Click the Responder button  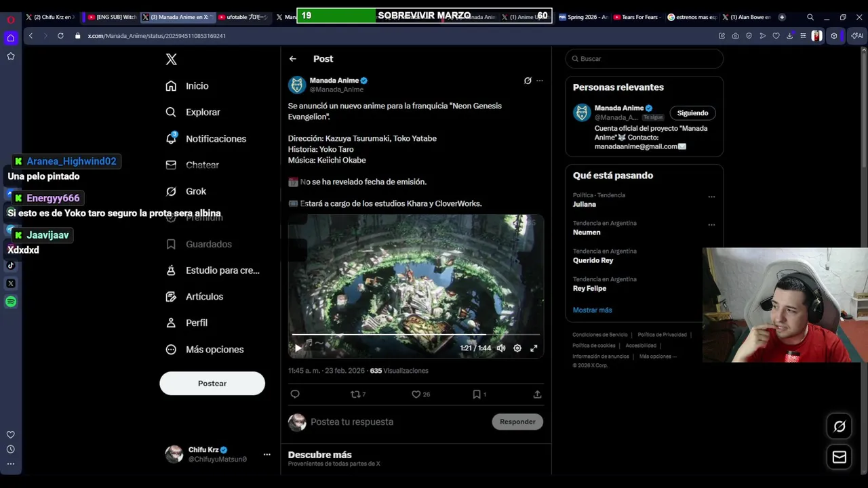point(517,422)
